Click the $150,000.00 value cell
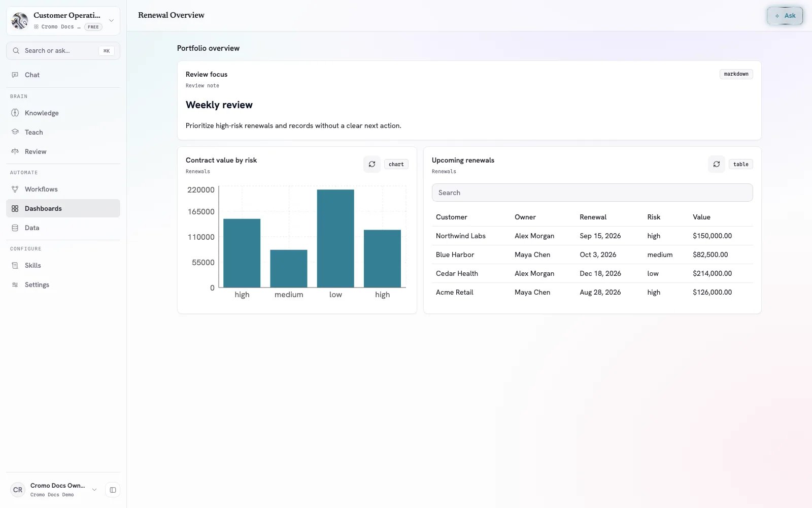Viewport: 812px width, 508px height. [713, 236]
